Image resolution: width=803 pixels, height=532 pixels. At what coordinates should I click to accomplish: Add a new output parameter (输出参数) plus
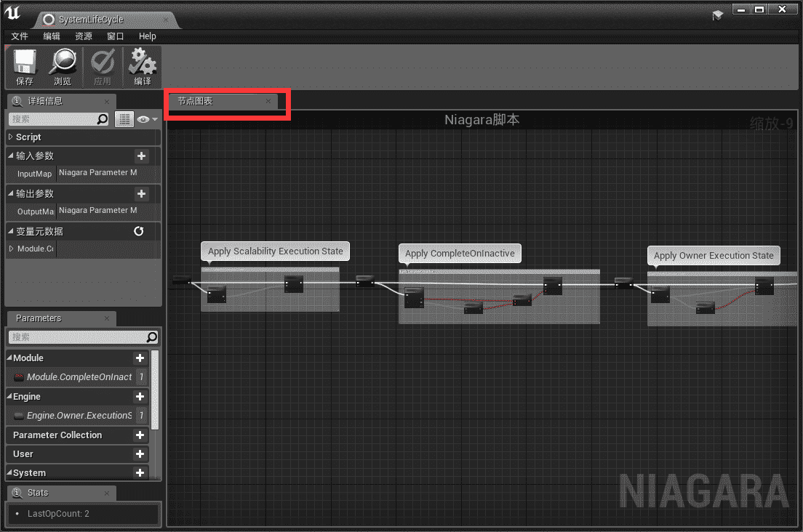click(141, 193)
